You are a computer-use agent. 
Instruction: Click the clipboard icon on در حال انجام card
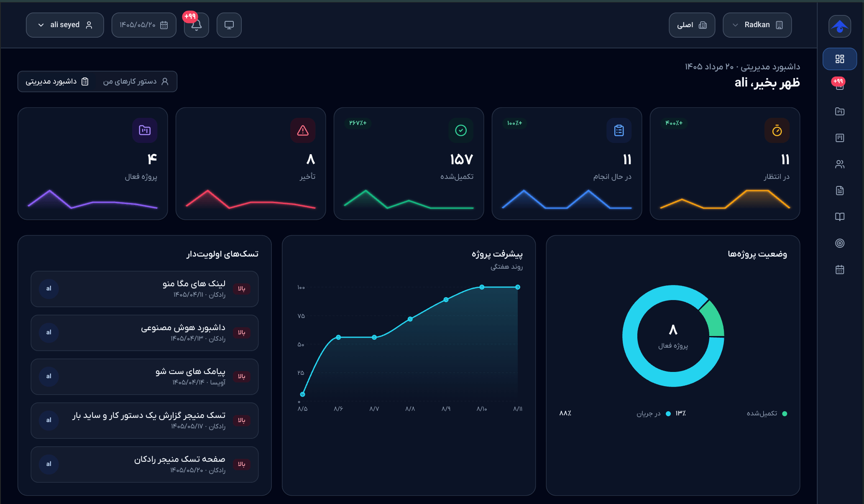(x=619, y=130)
